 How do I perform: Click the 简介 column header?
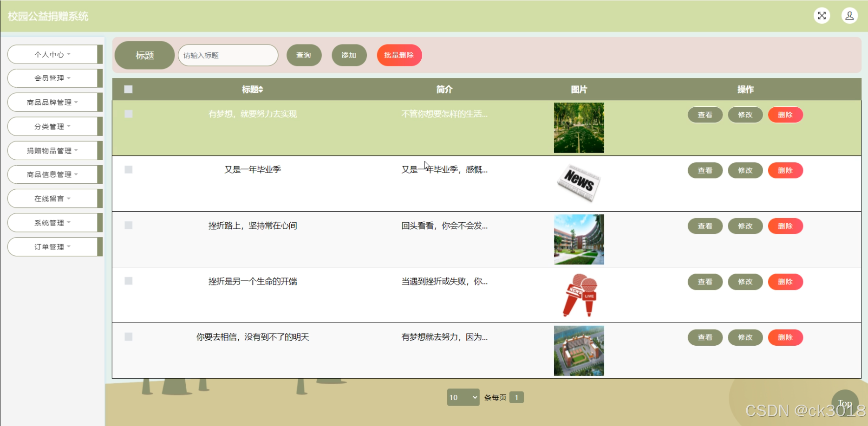(444, 90)
